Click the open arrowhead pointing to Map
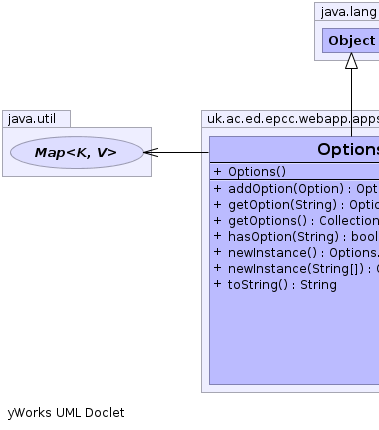The image size is (379, 430). point(151,152)
